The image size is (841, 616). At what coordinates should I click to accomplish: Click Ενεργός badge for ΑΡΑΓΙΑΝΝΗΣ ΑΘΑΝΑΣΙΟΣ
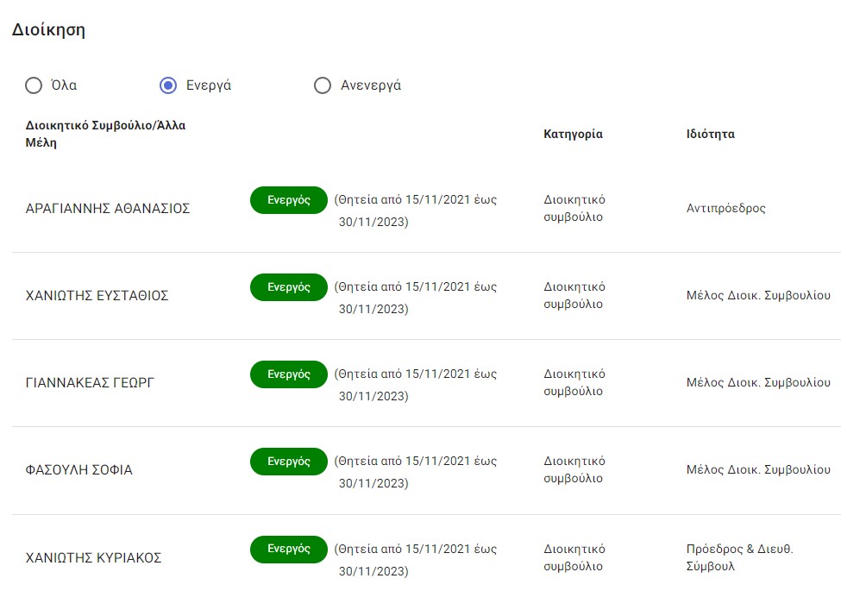point(288,199)
